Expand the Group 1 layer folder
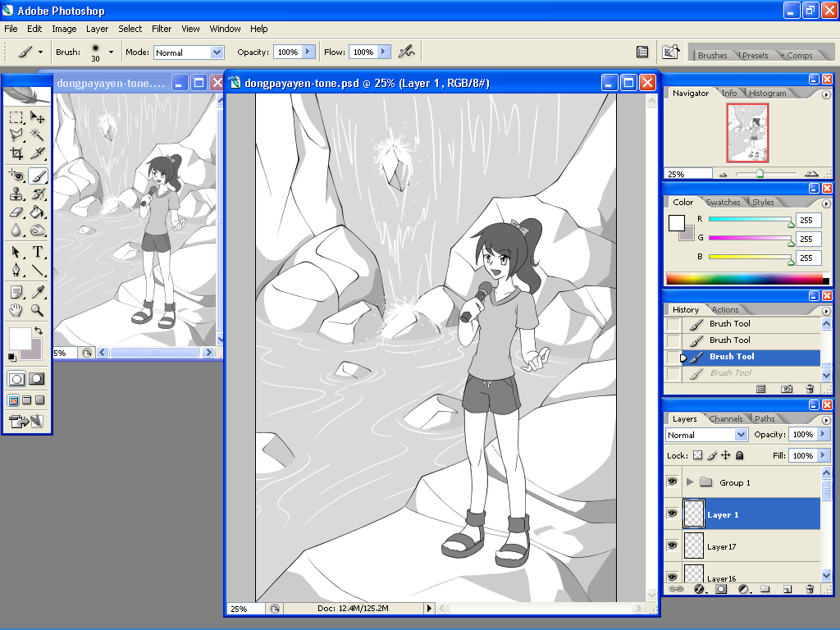Screen dimensions: 840x630 coord(690,482)
